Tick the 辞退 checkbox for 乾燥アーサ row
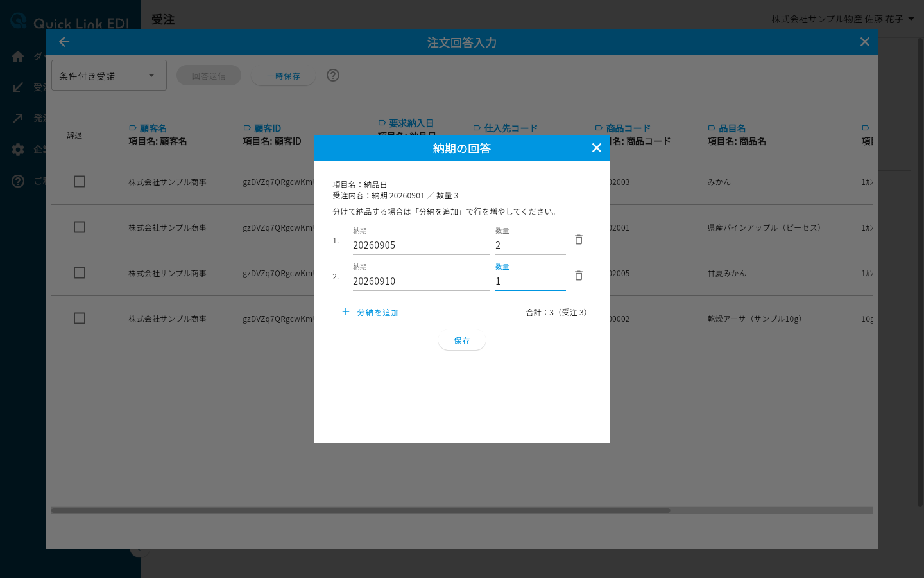 pos(80,319)
